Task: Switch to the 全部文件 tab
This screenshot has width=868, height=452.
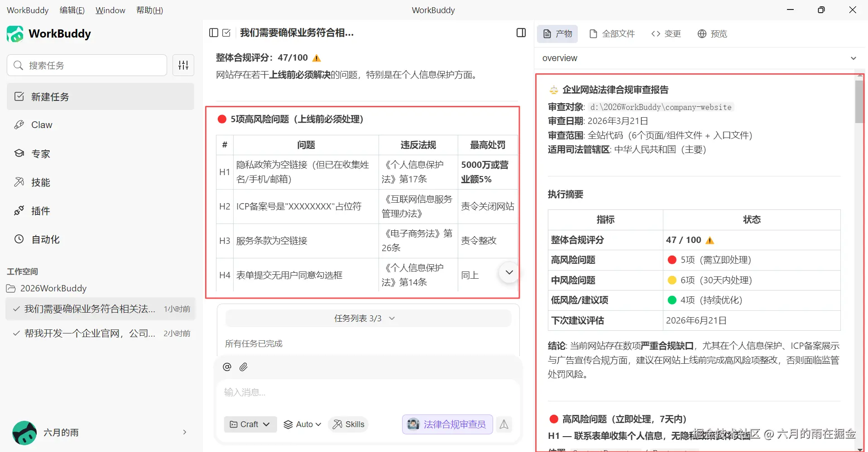Action: (x=612, y=34)
